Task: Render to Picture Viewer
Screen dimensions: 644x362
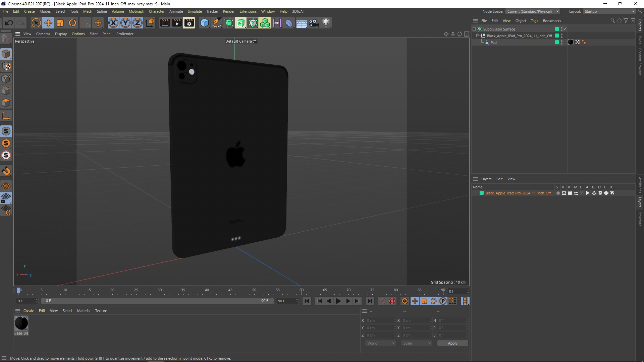Action: [x=177, y=23]
